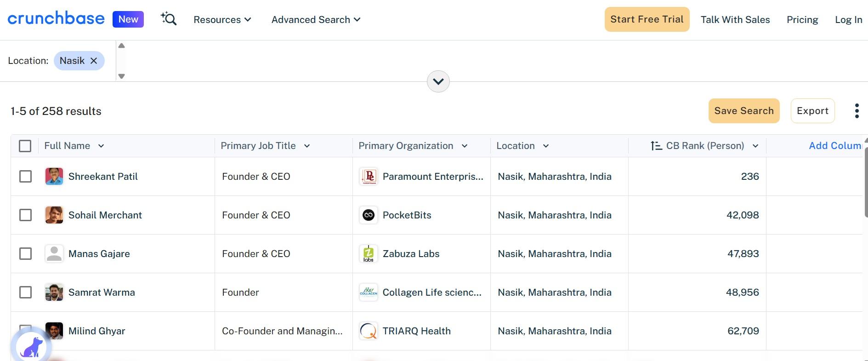Expand the Resources dropdown menu
The width and height of the screenshot is (868, 361).
click(x=222, y=20)
